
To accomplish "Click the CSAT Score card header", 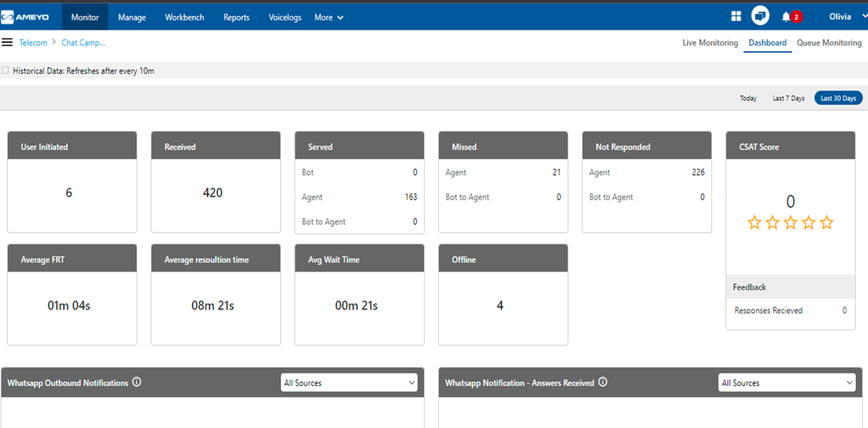I will 790,146.
